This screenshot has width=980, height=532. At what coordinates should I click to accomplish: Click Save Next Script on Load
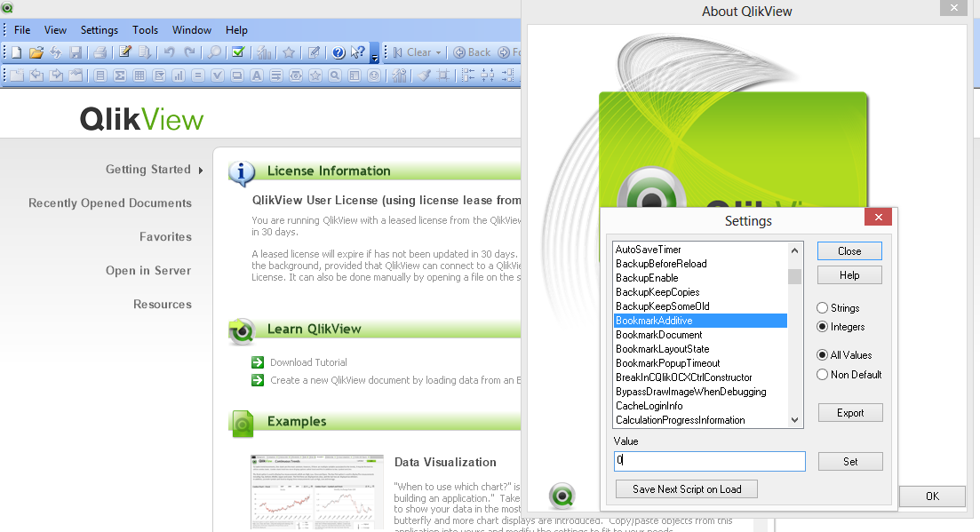pyautogui.click(x=686, y=488)
